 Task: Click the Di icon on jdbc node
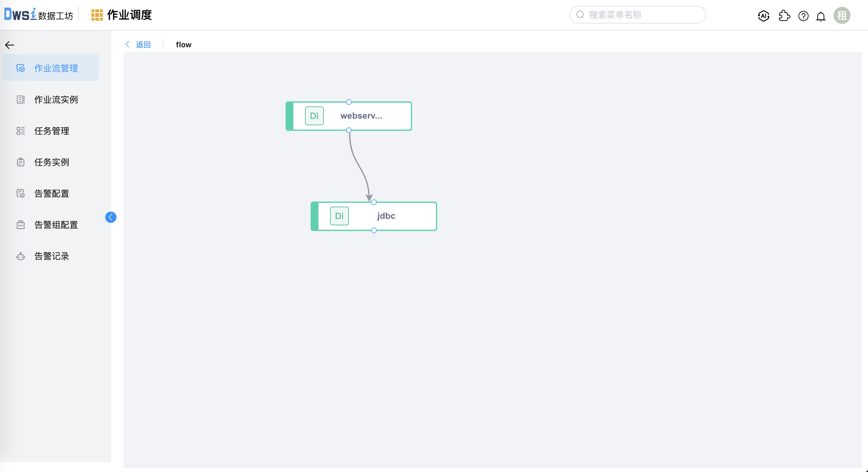pos(339,216)
